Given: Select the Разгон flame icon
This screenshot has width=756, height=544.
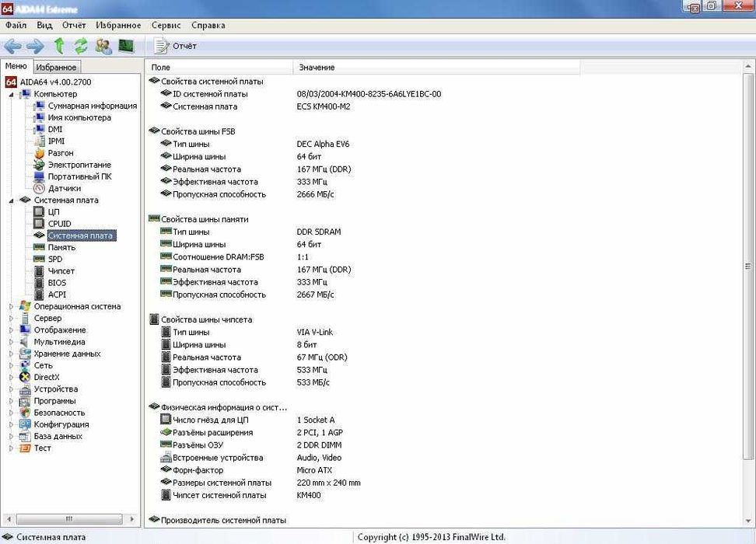Looking at the screenshot, I should coord(39,153).
